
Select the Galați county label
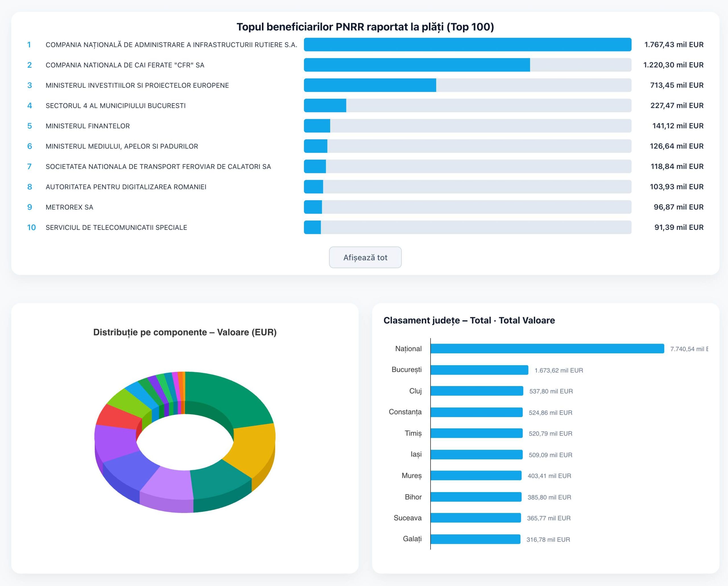coord(412,539)
